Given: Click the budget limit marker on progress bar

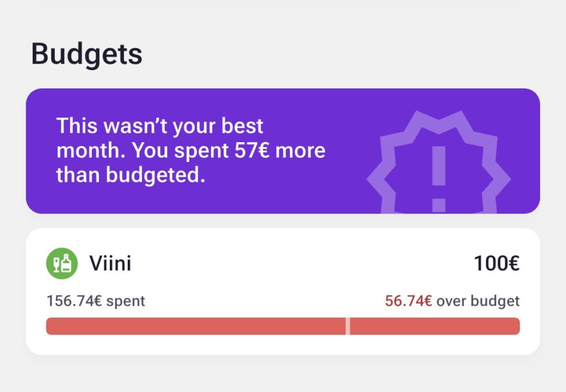Looking at the screenshot, I should pyautogui.click(x=348, y=326).
